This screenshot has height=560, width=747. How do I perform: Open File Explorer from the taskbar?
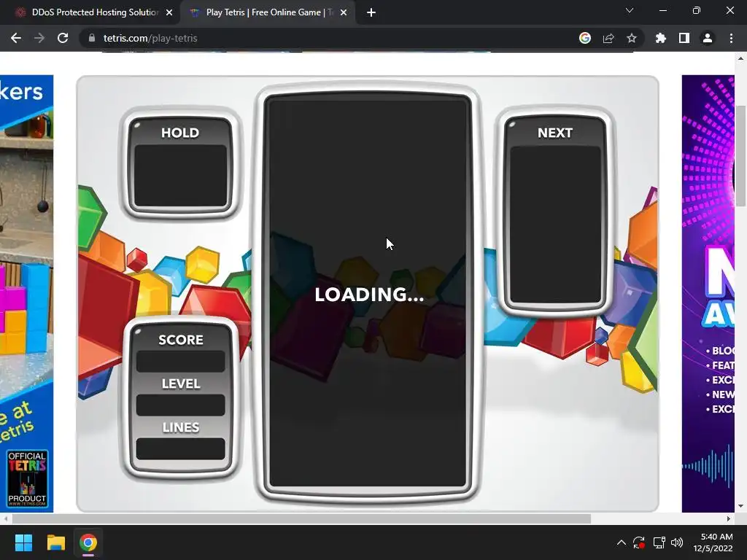(x=55, y=542)
